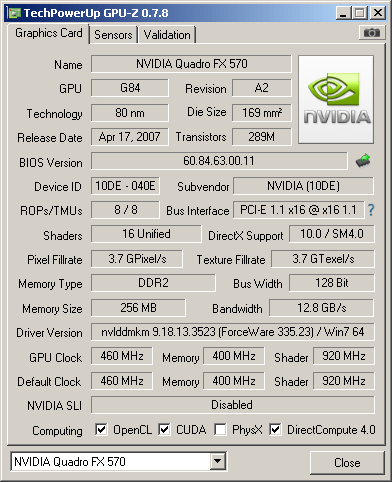
Task: Toggle the DirectCompute 4.0 checkbox
Action: 275,429
